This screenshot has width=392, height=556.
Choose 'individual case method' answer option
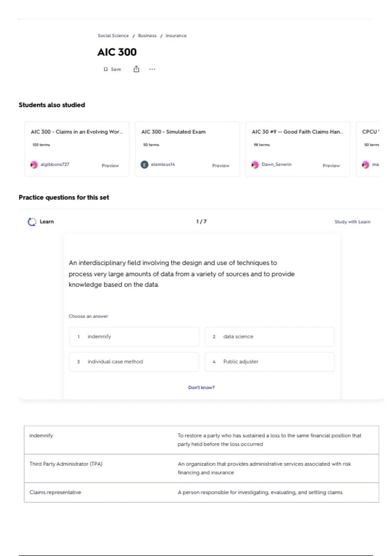[x=134, y=362]
